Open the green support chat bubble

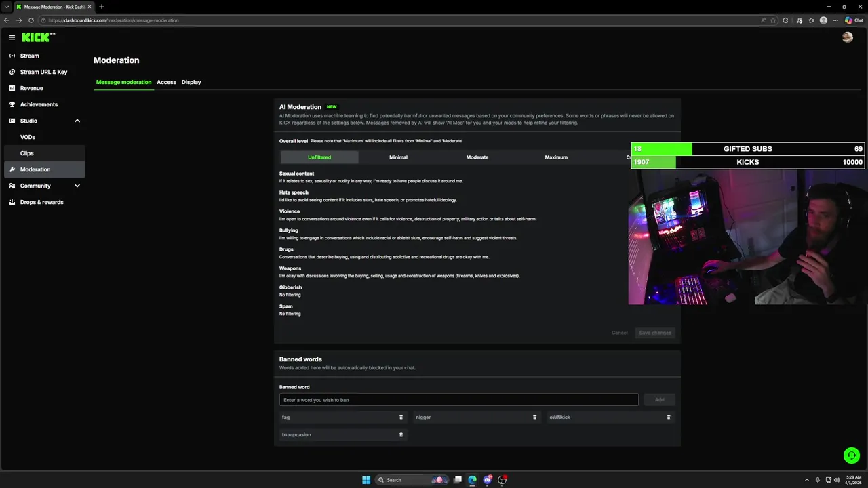[x=851, y=455]
